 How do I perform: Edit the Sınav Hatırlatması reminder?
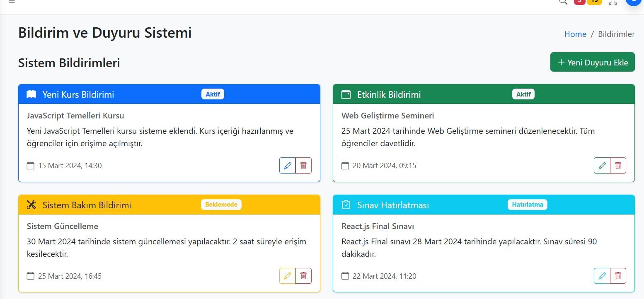(602, 276)
